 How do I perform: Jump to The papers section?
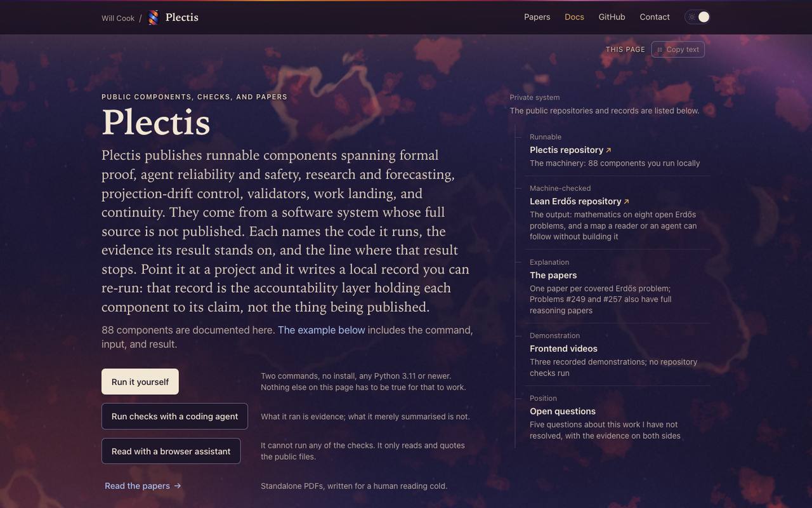click(553, 275)
